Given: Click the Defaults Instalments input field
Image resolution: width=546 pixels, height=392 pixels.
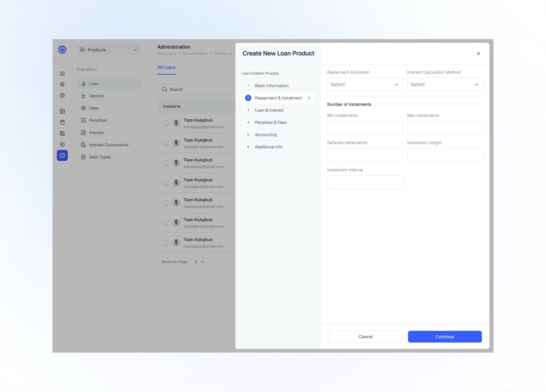Looking at the screenshot, I should 365,155.
